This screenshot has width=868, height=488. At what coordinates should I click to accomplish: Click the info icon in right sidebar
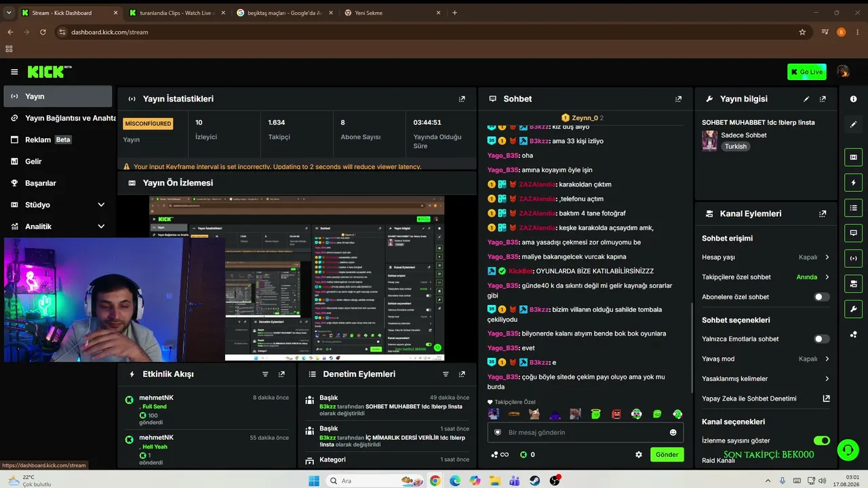pyautogui.click(x=853, y=99)
